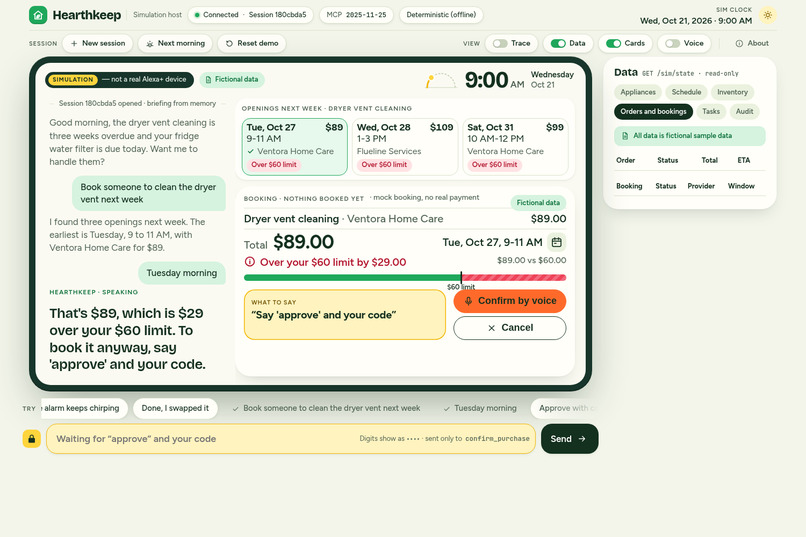Click the 'alarm keeps chirping' suggestion

coord(84,408)
